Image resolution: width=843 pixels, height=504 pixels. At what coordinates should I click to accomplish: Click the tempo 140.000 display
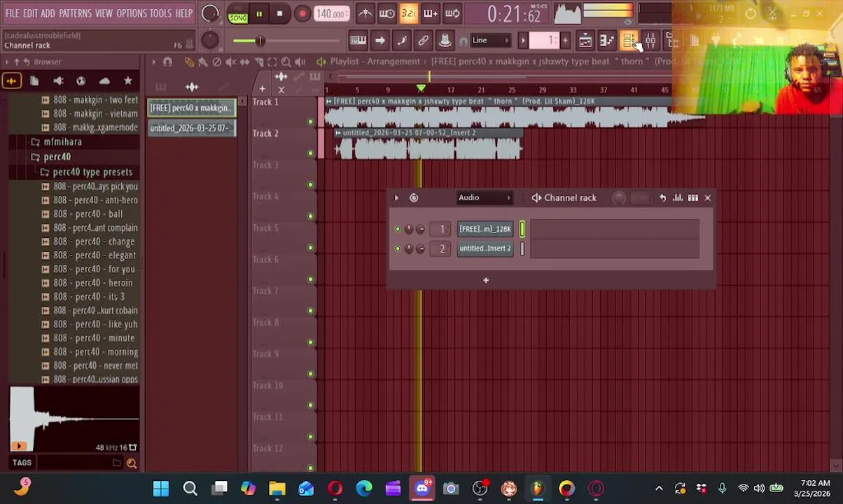[330, 14]
